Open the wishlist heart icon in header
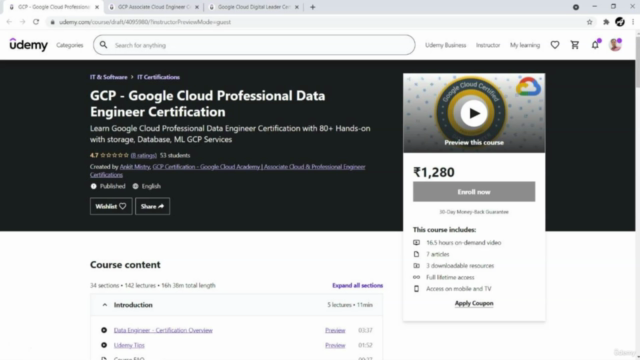 click(555, 45)
